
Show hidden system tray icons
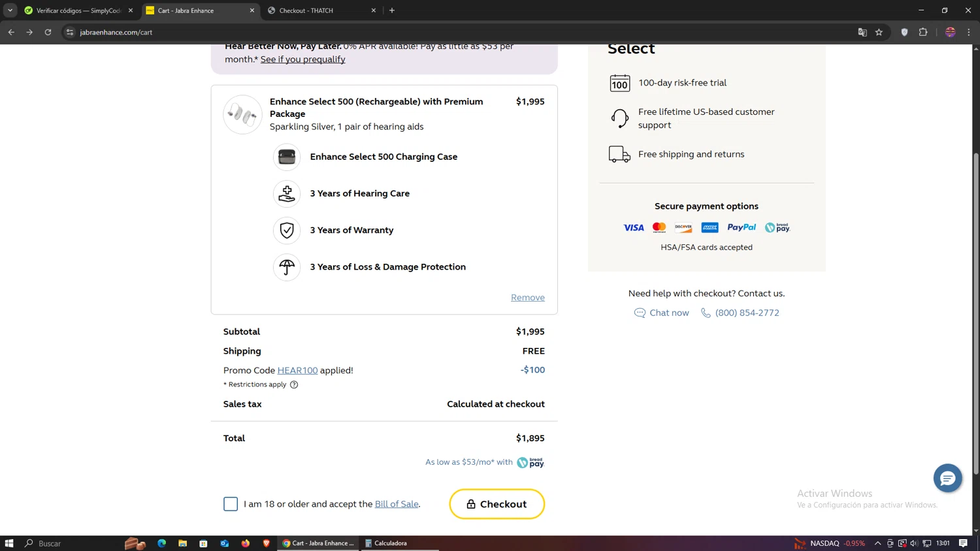click(x=877, y=543)
